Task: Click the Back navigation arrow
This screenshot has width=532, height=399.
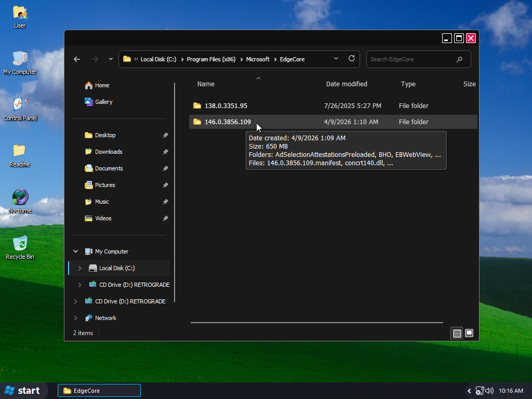Action: tap(77, 59)
